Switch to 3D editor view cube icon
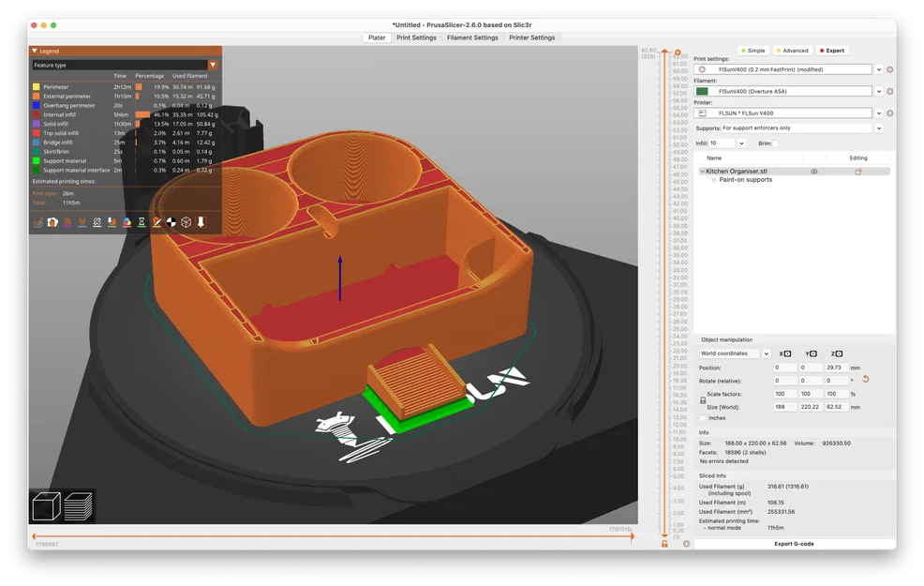 click(x=47, y=507)
